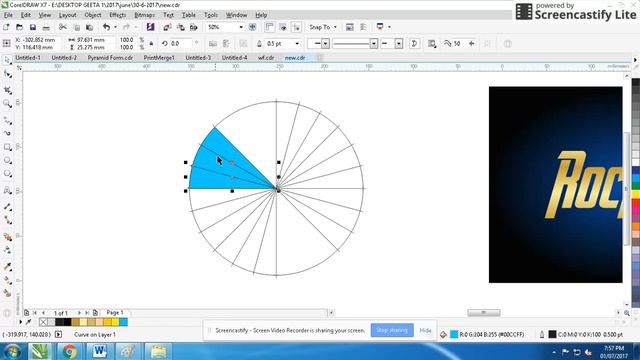Open the start arrowhead dropdown

point(325,44)
